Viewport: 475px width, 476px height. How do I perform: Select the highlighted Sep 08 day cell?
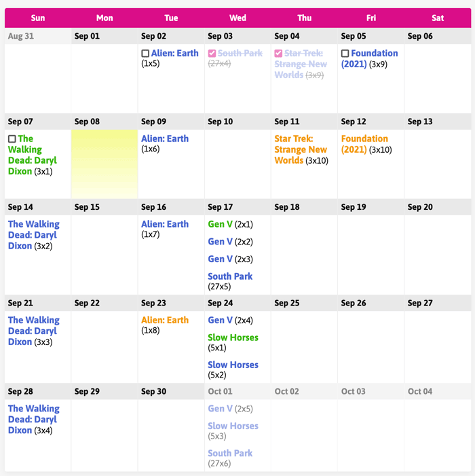tap(104, 163)
